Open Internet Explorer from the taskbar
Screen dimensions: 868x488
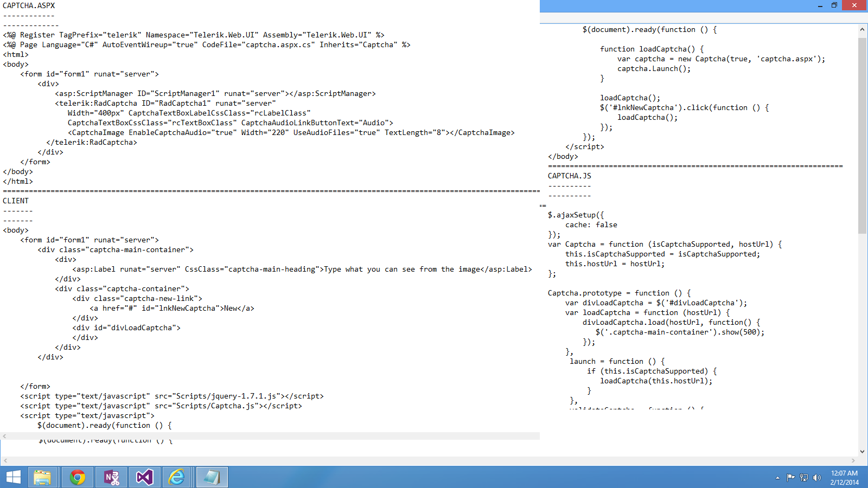(177, 477)
